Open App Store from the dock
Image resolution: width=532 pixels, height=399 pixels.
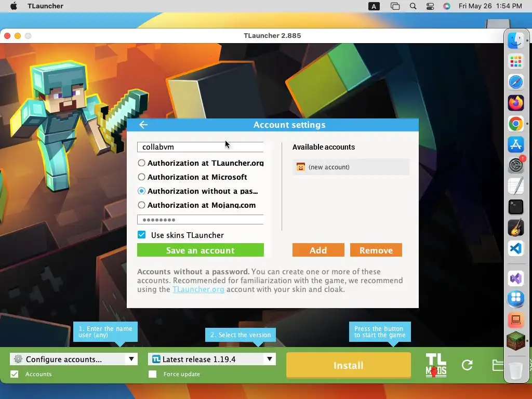tap(516, 145)
